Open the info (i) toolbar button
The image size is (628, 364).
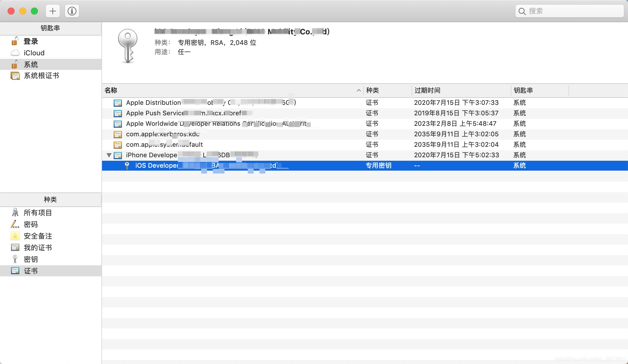point(72,11)
